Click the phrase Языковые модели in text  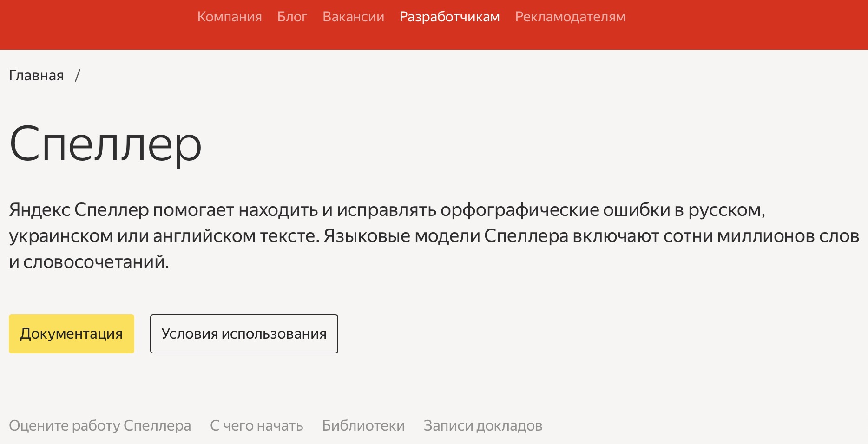(x=401, y=236)
